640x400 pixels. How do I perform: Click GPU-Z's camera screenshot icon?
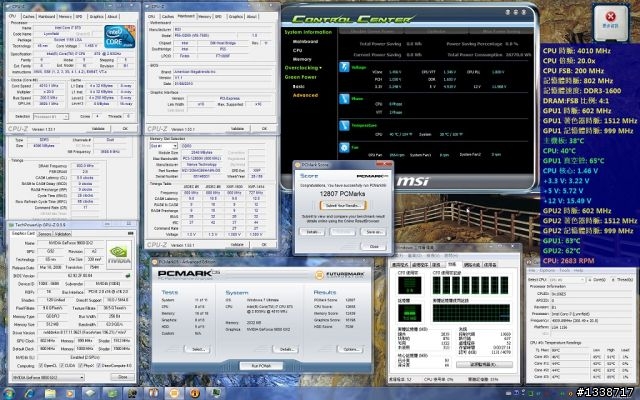(131, 233)
